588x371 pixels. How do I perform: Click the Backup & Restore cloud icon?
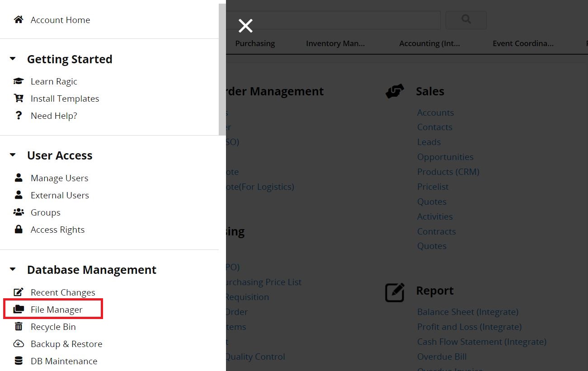click(19, 344)
